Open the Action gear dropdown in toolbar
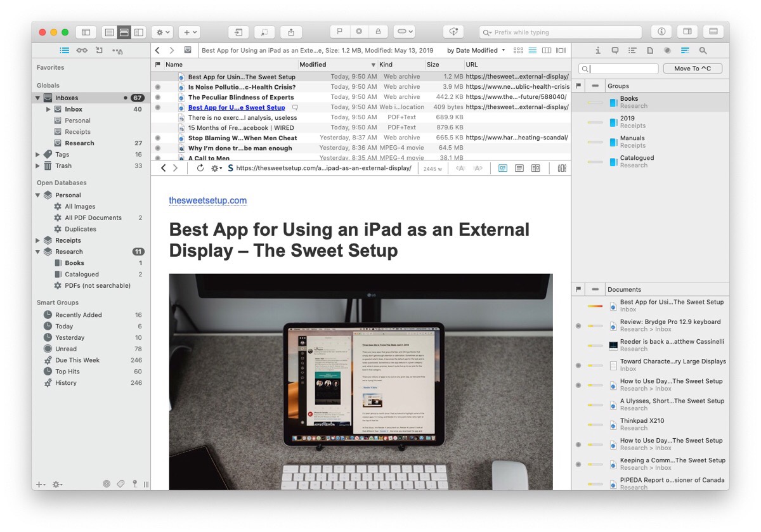761x532 pixels. pyautogui.click(x=162, y=32)
